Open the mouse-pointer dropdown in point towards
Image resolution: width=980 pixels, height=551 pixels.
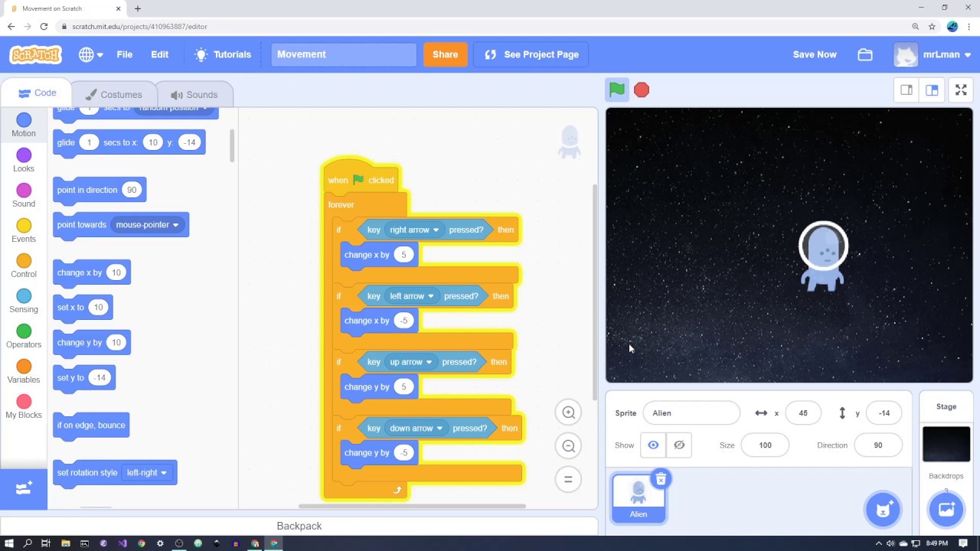click(147, 225)
